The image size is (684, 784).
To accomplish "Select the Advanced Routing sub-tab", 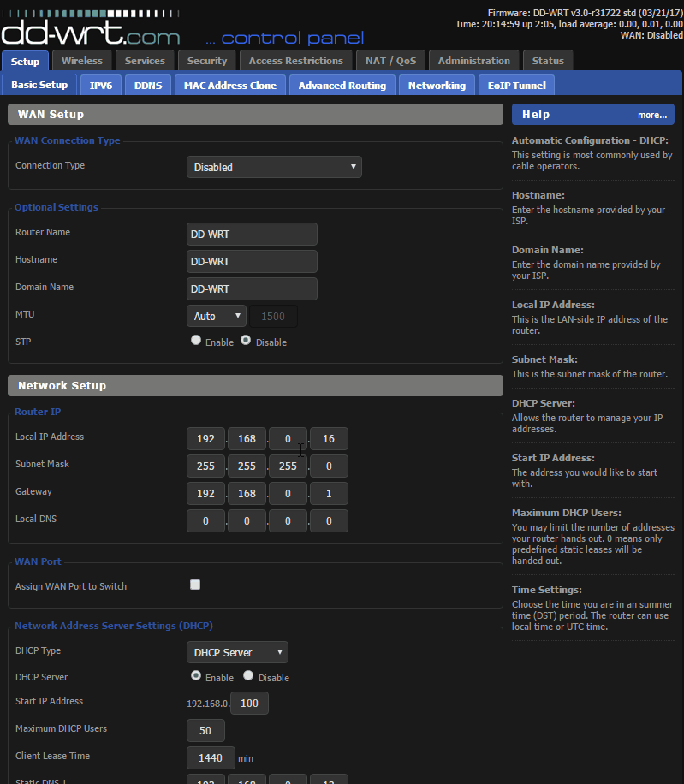I will [342, 86].
